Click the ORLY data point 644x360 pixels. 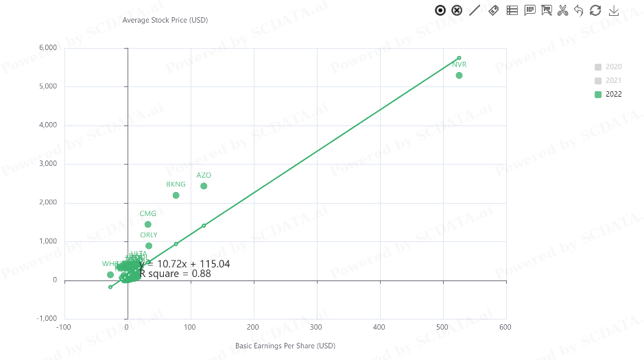149,246
